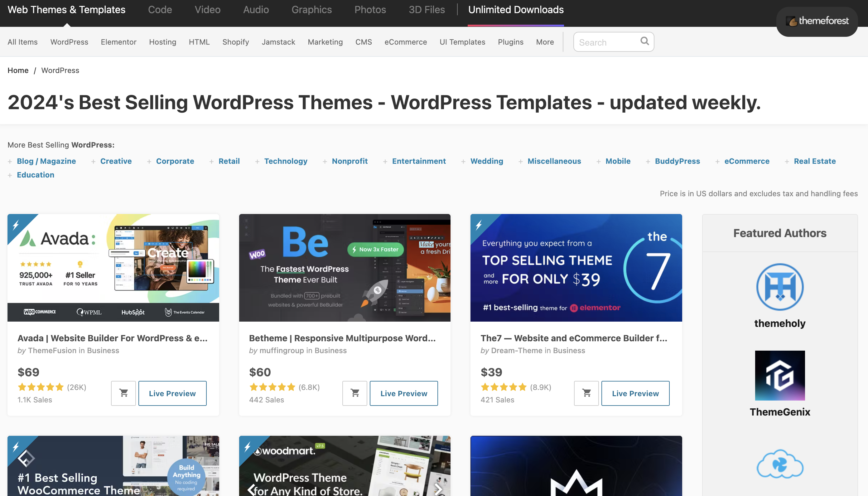Open themeholy author avatar
Viewport: 868px width, 496px height.
point(779,287)
